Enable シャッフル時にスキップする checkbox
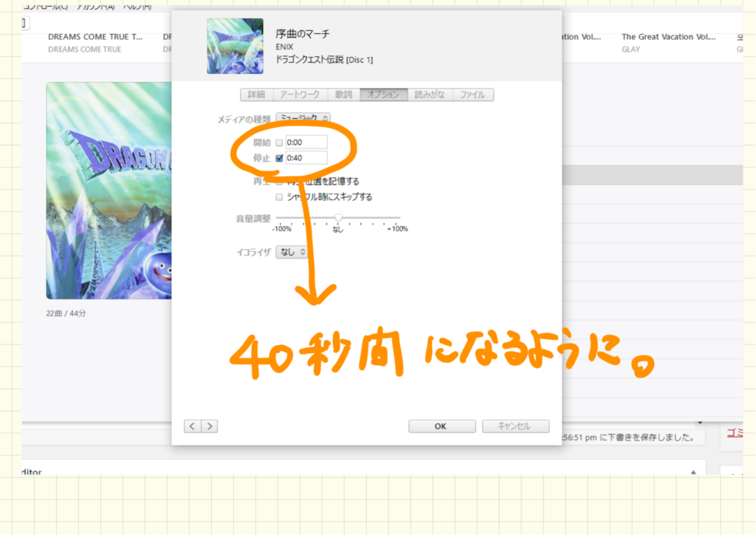Viewport: 756px width, 535px height. coord(279,197)
